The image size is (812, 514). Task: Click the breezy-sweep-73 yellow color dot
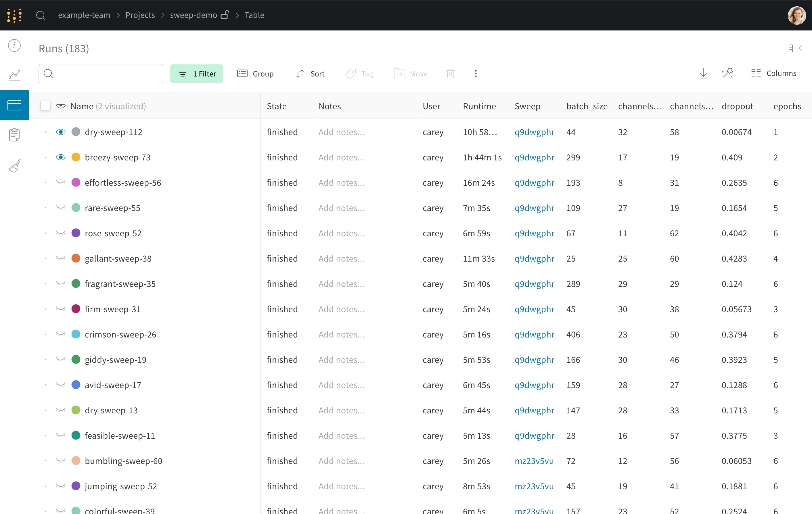tap(76, 157)
